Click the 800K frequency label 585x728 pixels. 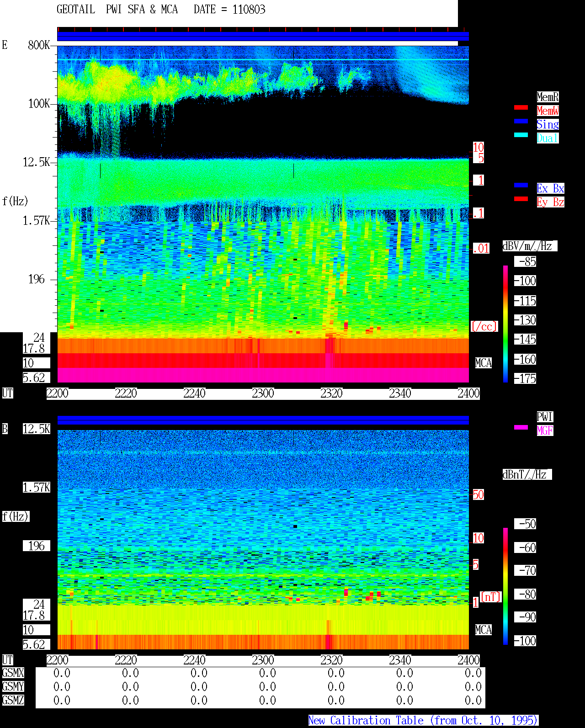click(x=39, y=45)
